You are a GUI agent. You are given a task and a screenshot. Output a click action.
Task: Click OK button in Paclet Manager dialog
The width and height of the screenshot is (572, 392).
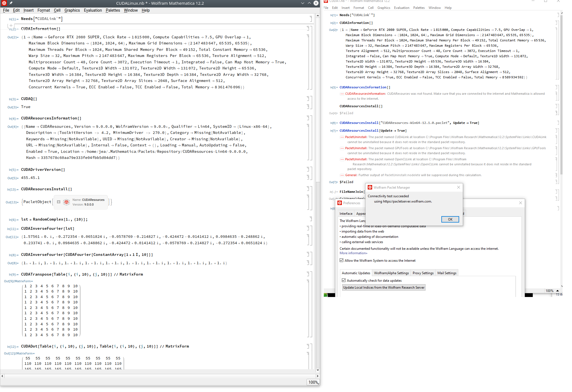click(450, 219)
